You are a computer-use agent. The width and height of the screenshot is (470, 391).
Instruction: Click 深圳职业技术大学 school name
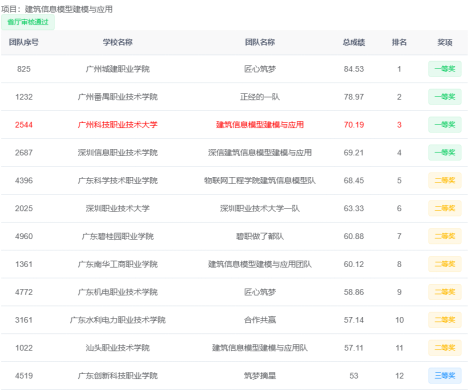117,208
